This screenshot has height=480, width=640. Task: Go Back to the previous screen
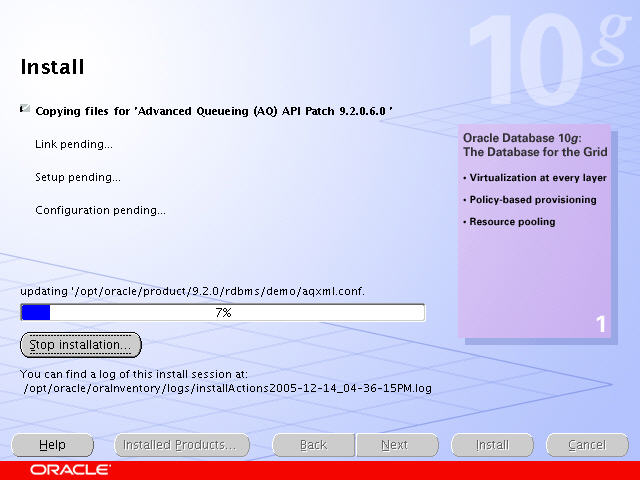coord(313,445)
